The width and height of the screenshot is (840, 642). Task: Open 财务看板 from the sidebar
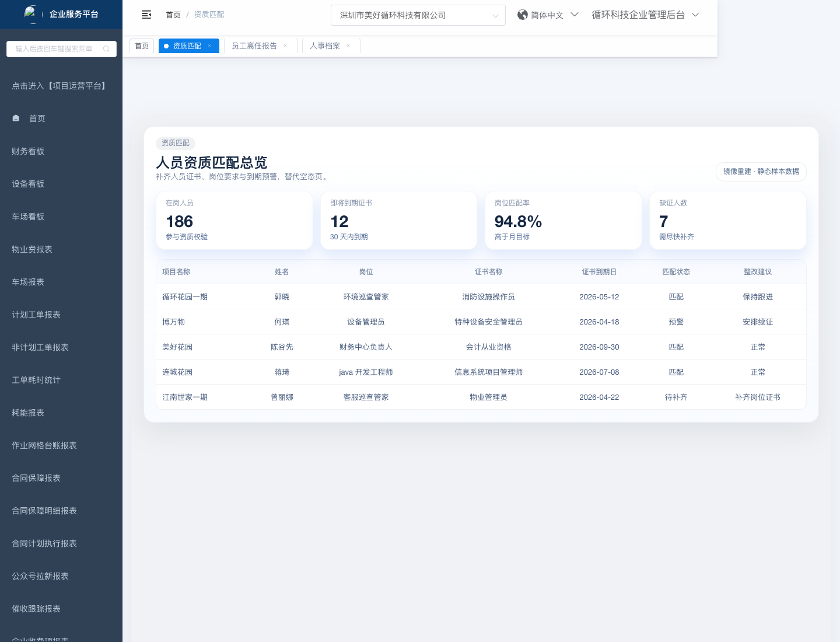pos(28,151)
